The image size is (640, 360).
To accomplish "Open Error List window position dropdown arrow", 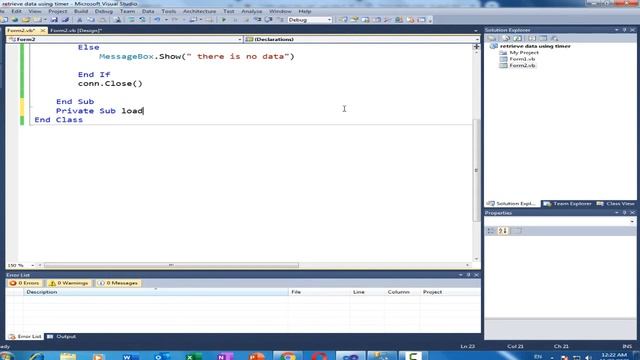I will point(460,275).
